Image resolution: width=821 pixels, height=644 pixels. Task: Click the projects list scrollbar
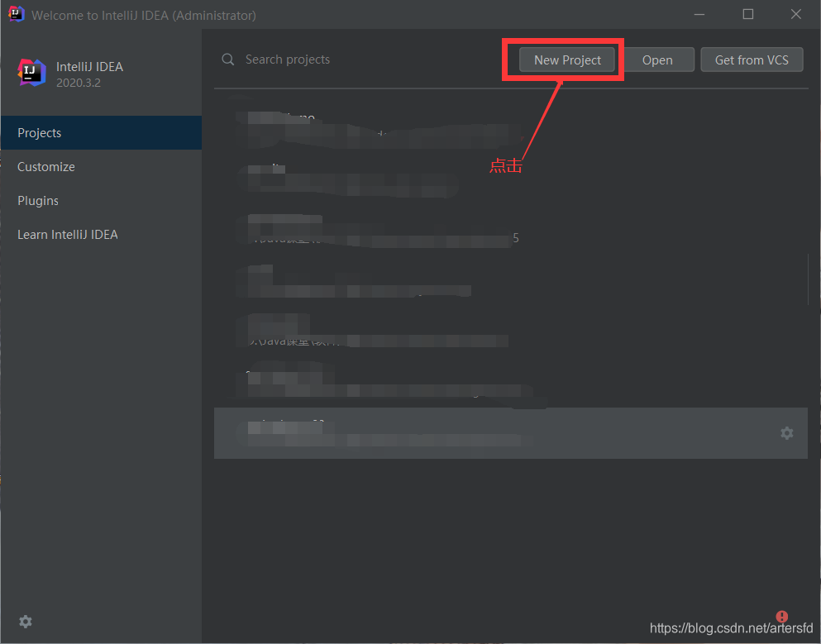pos(809,279)
